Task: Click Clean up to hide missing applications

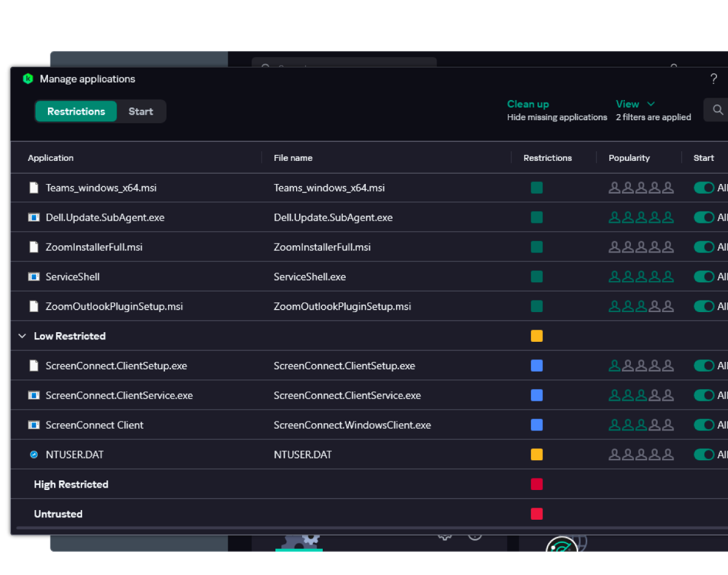Action: (528, 104)
